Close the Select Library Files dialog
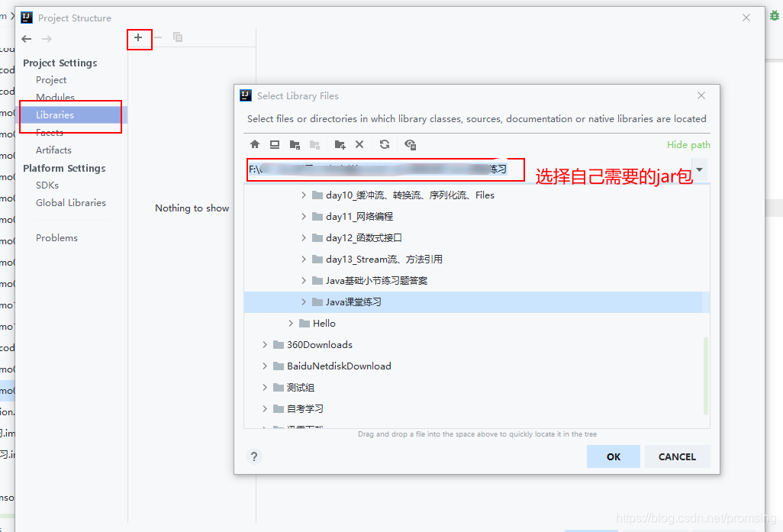The height and width of the screenshot is (532, 783). (701, 95)
